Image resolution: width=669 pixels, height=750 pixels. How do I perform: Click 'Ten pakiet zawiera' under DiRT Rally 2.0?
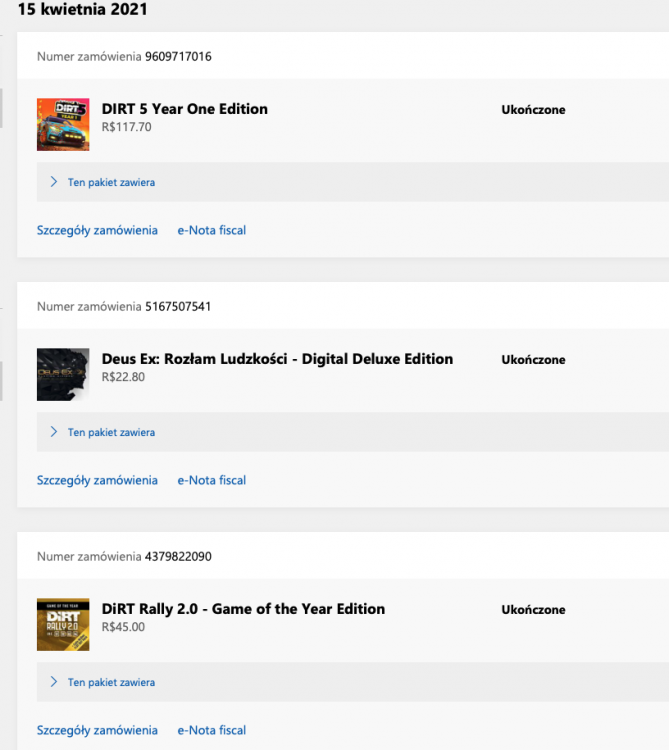pos(111,682)
